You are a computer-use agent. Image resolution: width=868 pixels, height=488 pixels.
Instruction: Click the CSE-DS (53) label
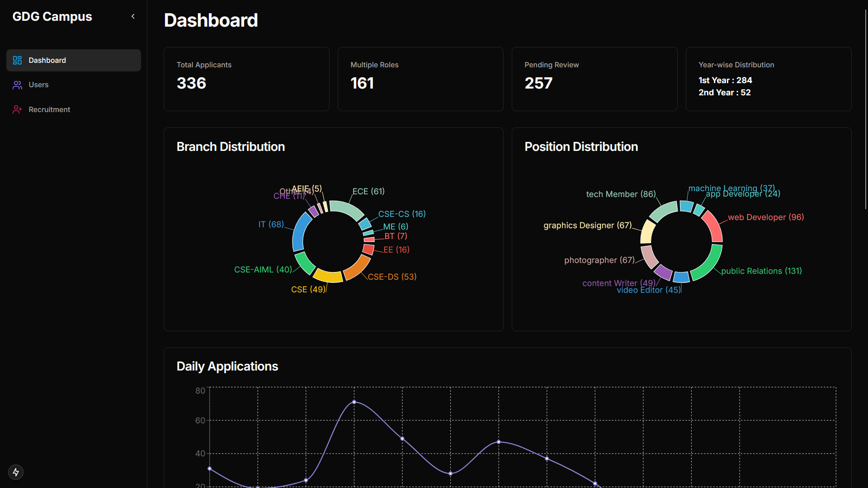pyautogui.click(x=392, y=277)
